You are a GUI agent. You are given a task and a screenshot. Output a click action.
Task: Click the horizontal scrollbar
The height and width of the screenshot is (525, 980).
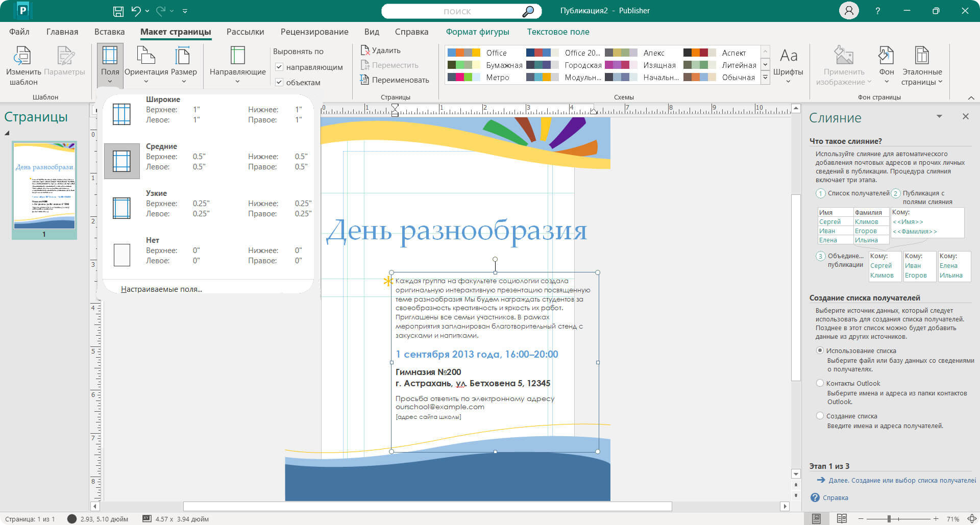coord(427,507)
